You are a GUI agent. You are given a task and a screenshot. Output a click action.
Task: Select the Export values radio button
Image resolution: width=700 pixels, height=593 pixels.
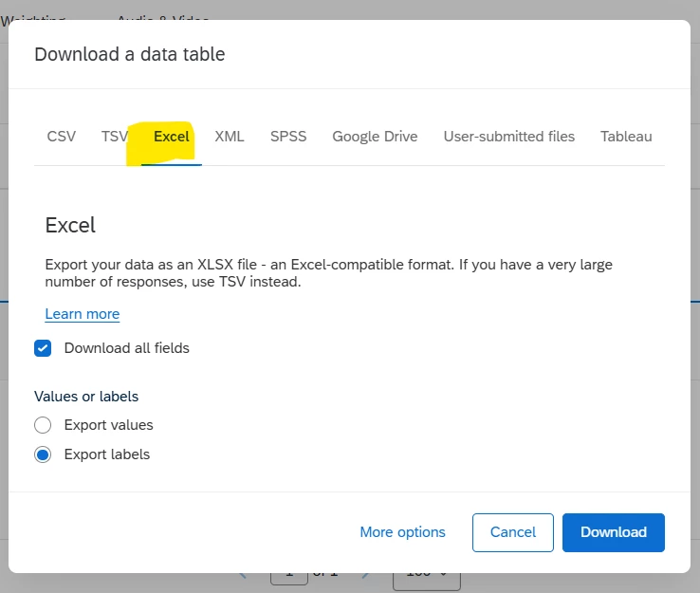pyautogui.click(x=43, y=425)
